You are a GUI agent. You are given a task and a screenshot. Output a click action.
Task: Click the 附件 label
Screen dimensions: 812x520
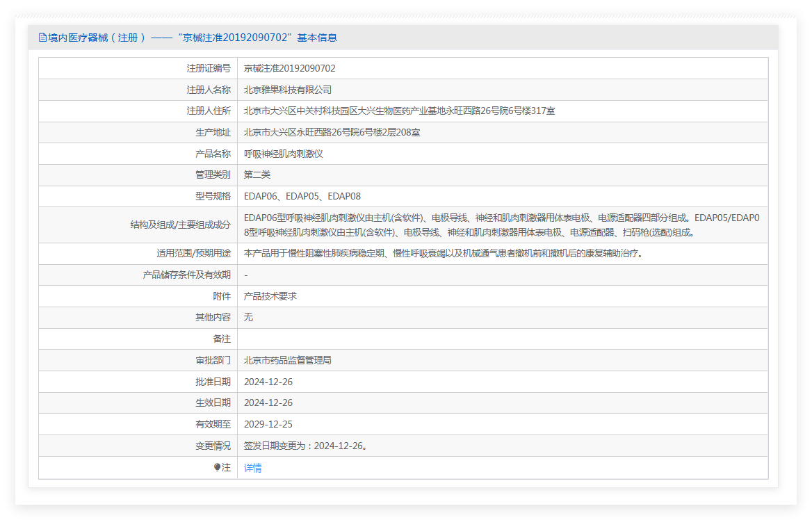tap(222, 296)
